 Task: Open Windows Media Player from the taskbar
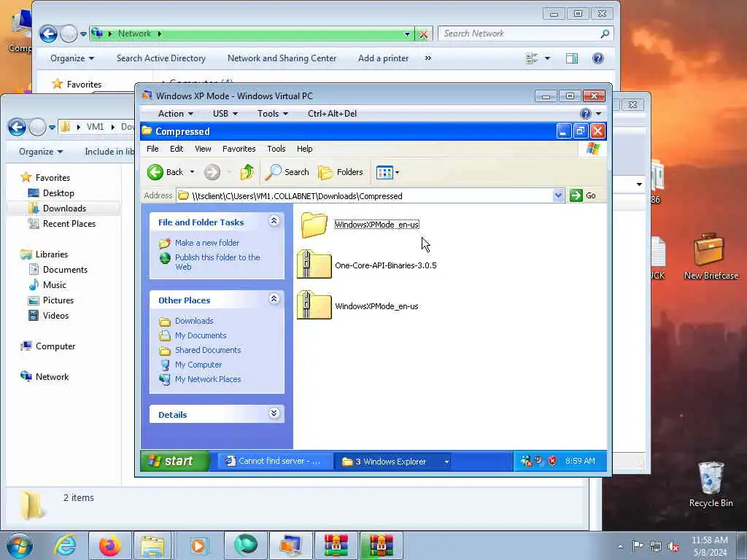[x=199, y=545]
